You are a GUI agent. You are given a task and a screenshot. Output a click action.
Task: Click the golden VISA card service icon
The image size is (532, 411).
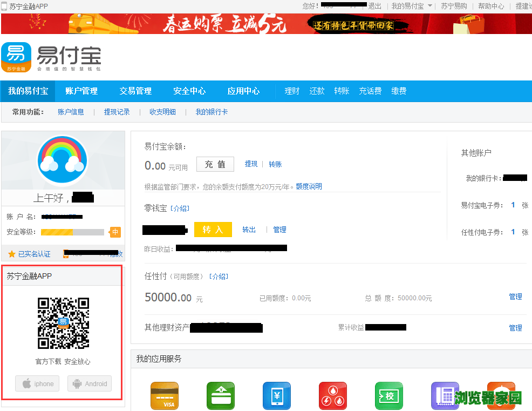click(165, 396)
